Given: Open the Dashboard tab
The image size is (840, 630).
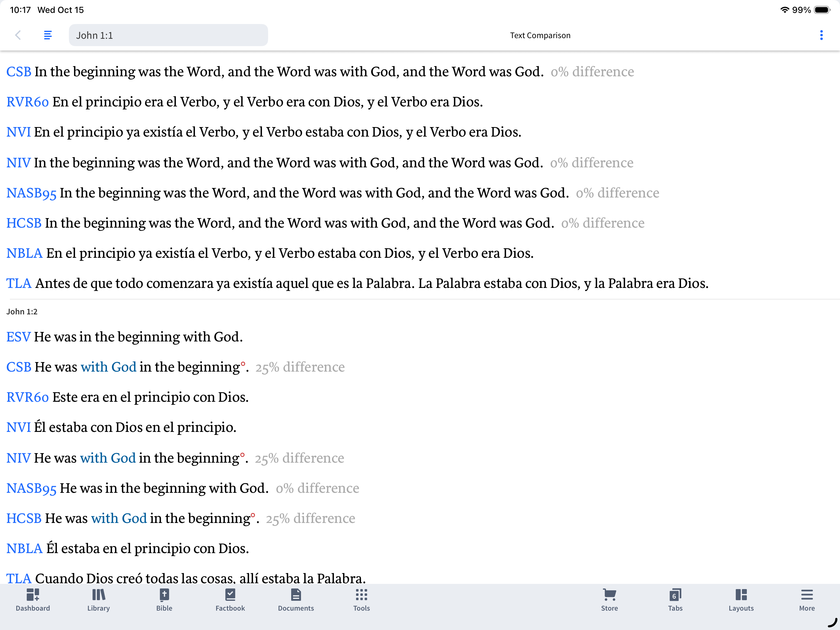Looking at the screenshot, I should [x=33, y=600].
